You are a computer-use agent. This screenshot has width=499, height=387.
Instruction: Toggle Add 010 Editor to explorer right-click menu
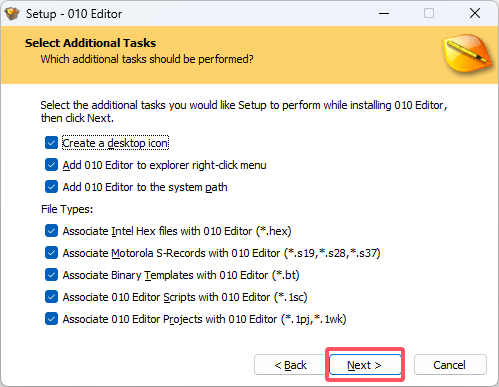(51, 165)
